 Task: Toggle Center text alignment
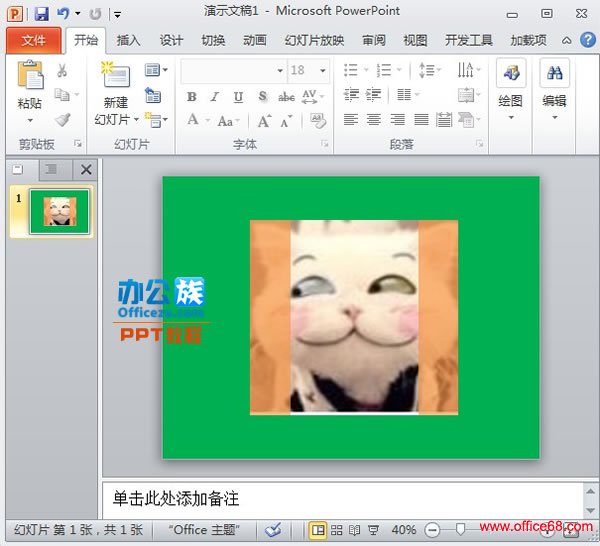(374, 120)
